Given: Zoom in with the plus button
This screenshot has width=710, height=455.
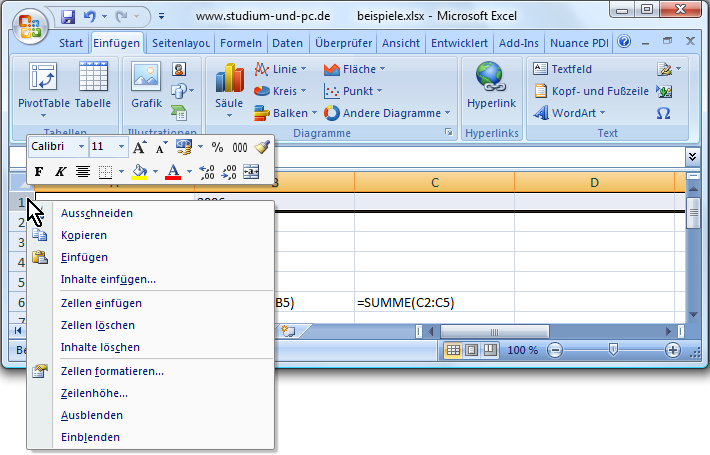Looking at the screenshot, I should [672, 350].
